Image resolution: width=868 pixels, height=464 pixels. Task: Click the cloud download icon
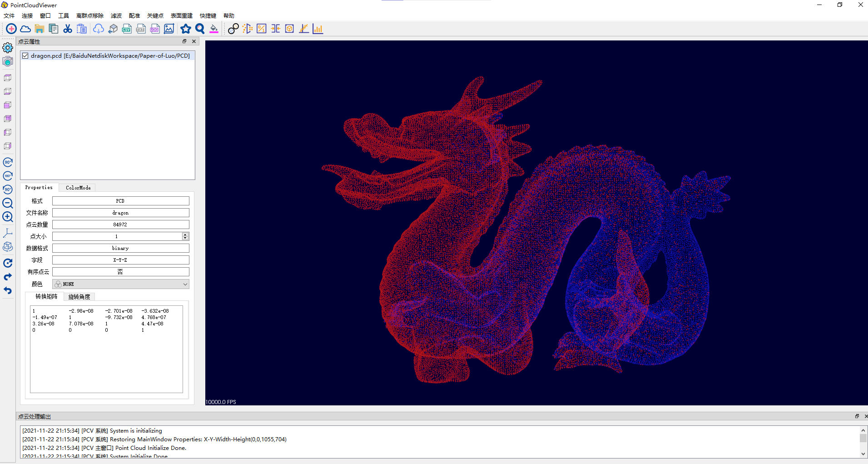99,29
